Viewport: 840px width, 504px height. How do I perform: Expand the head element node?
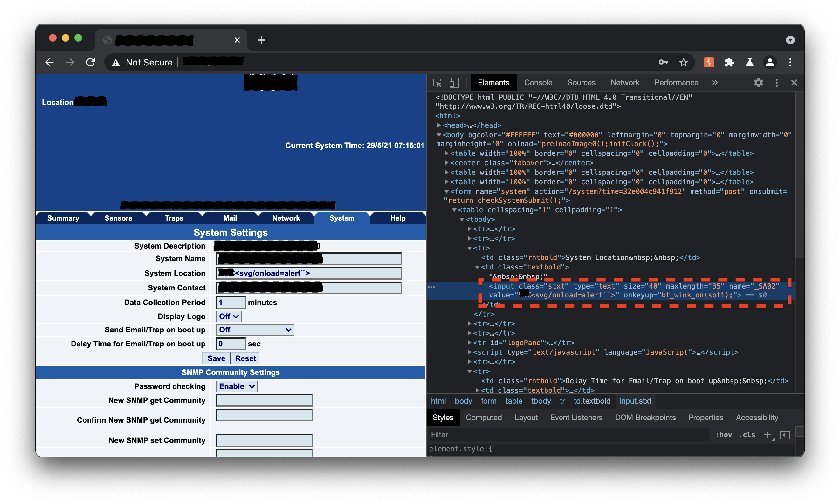pyautogui.click(x=439, y=125)
